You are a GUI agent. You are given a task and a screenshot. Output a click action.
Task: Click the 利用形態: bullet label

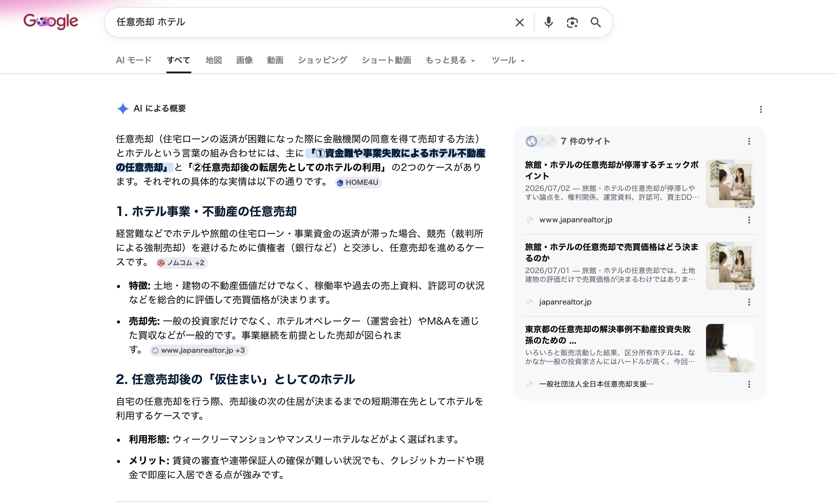click(x=149, y=439)
